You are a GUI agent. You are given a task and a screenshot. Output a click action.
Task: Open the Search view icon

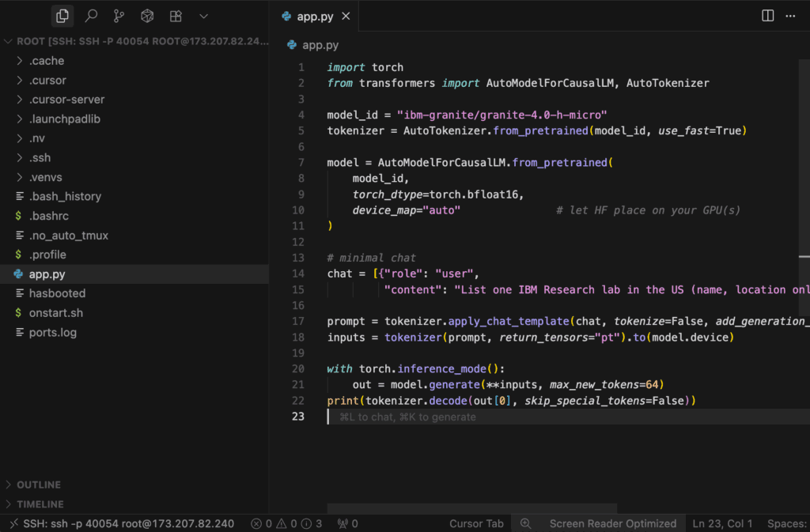[x=91, y=16]
